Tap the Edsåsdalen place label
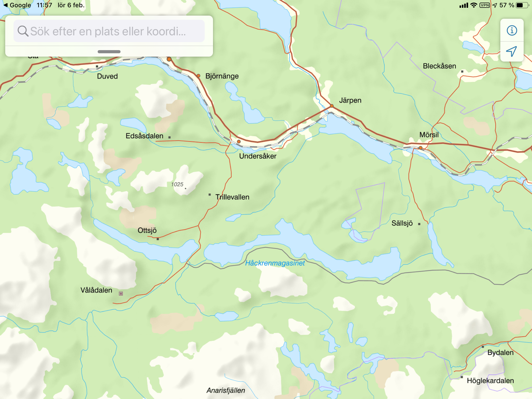Viewport: 532px width, 399px height. pyautogui.click(x=144, y=136)
